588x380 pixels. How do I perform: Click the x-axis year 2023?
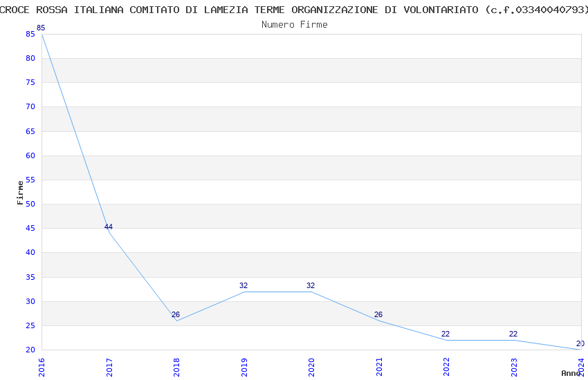(515, 368)
